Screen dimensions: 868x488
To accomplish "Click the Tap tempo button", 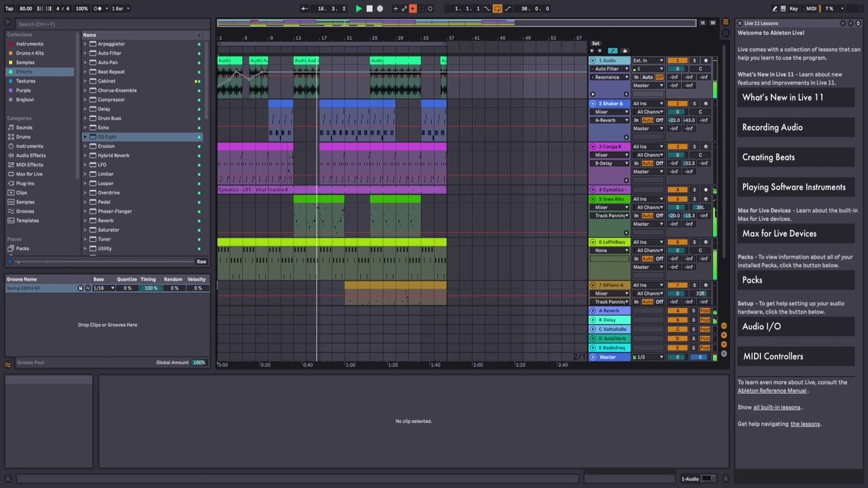I will [x=9, y=9].
